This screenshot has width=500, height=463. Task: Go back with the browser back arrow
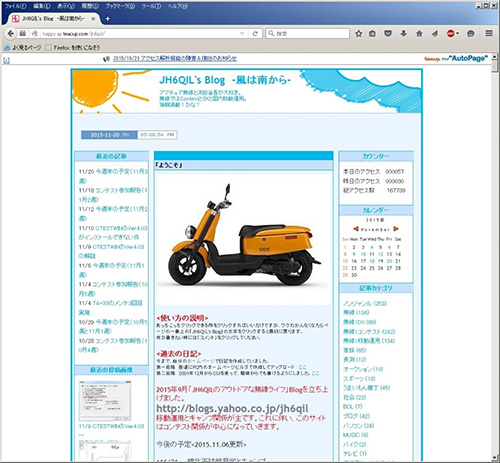pyautogui.click(x=11, y=33)
